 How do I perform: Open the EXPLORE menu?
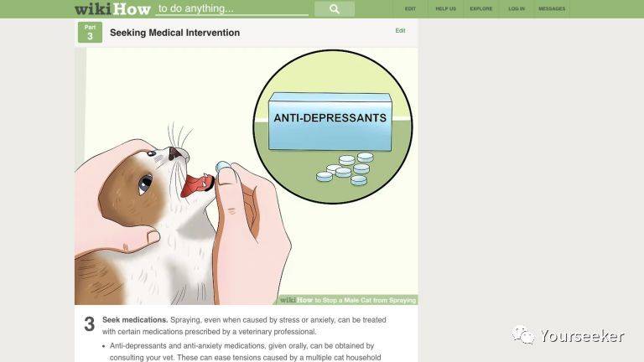(481, 8)
